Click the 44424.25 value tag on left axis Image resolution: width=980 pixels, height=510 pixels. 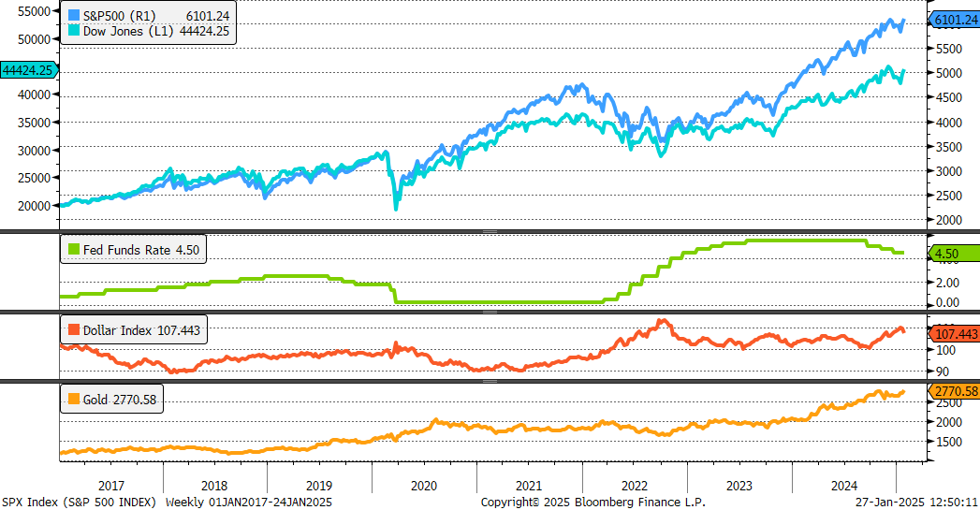pyautogui.click(x=28, y=70)
